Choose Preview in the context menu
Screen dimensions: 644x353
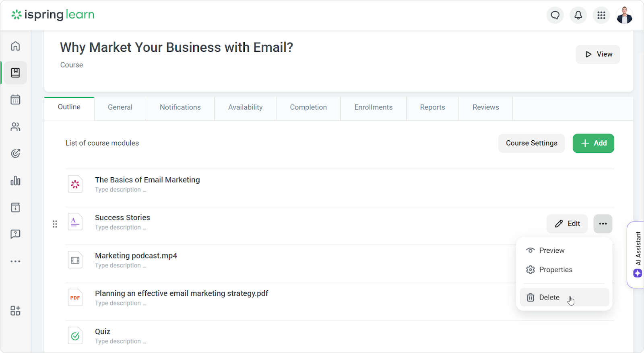pos(551,250)
